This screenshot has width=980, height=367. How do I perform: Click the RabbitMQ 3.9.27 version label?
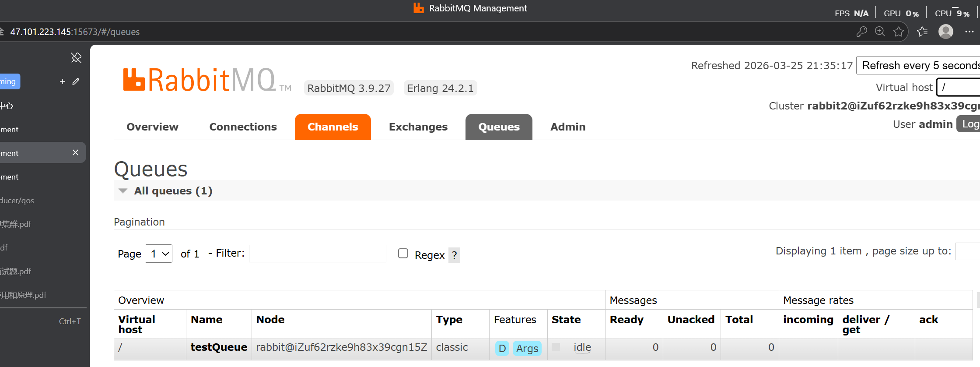[x=349, y=88]
